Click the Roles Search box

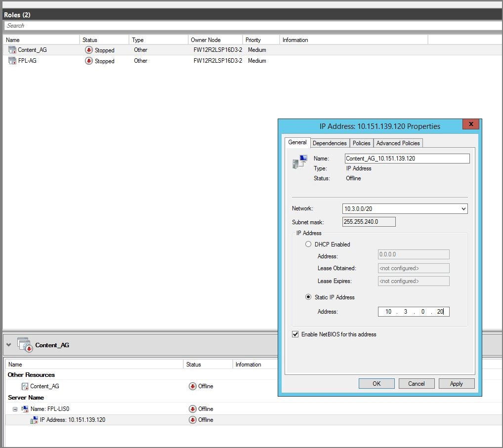tap(253, 26)
